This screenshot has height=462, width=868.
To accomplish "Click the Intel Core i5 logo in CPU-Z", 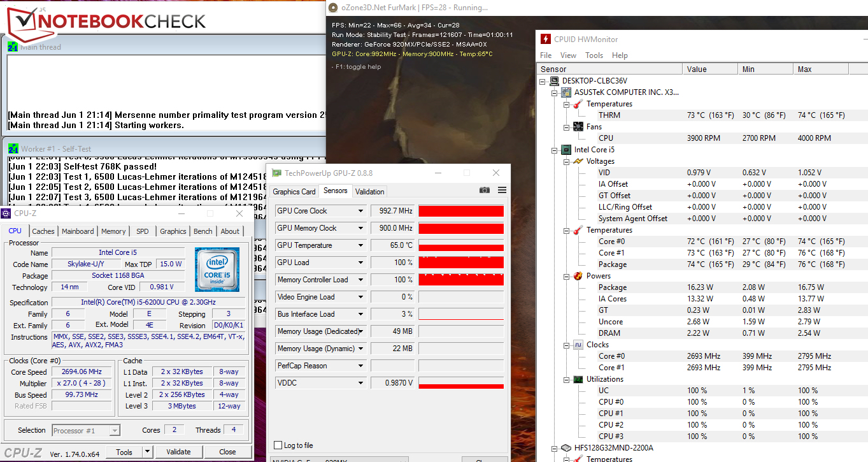I will (x=217, y=270).
